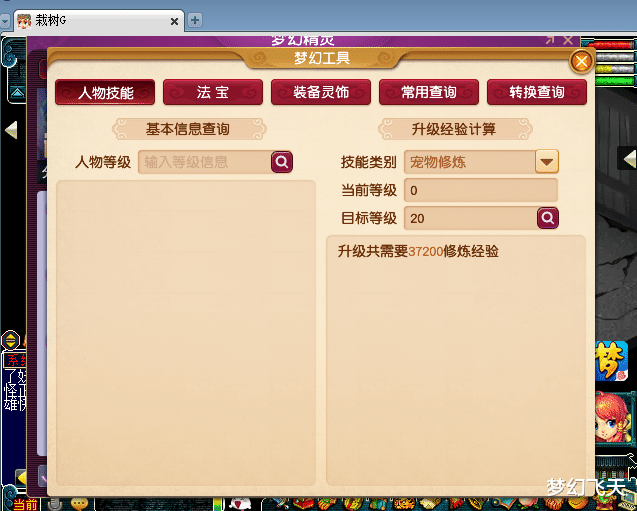The width and height of the screenshot is (637, 511).
Task: Click the red health bar in game corner
Action: [611, 44]
